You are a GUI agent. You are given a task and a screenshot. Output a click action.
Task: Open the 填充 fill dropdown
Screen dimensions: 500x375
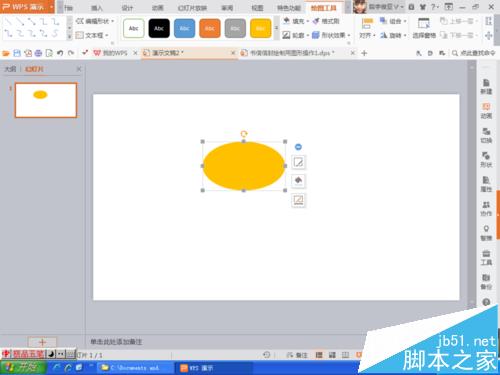point(296,21)
